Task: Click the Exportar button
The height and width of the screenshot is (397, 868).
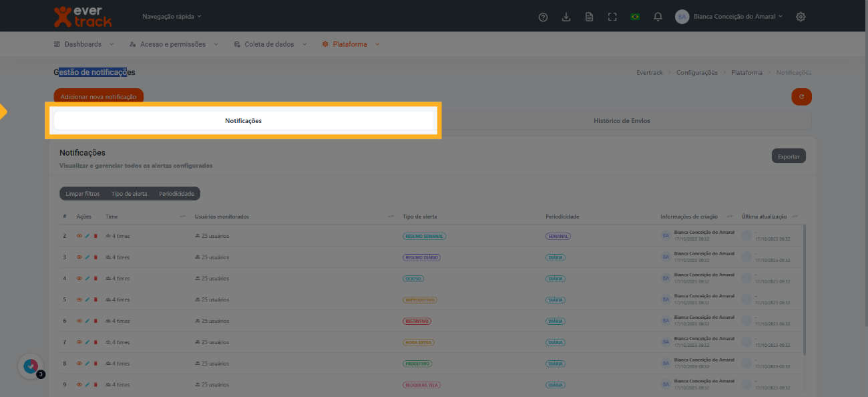Action: pyautogui.click(x=789, y=156)
